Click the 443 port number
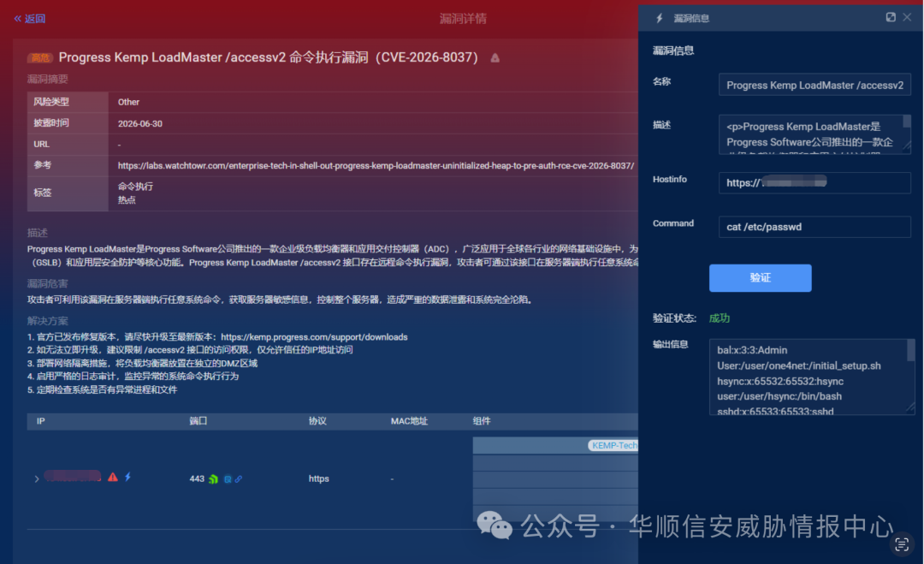Image resolution: width=924 pixels, height=564 pixels. pos(197,478)
